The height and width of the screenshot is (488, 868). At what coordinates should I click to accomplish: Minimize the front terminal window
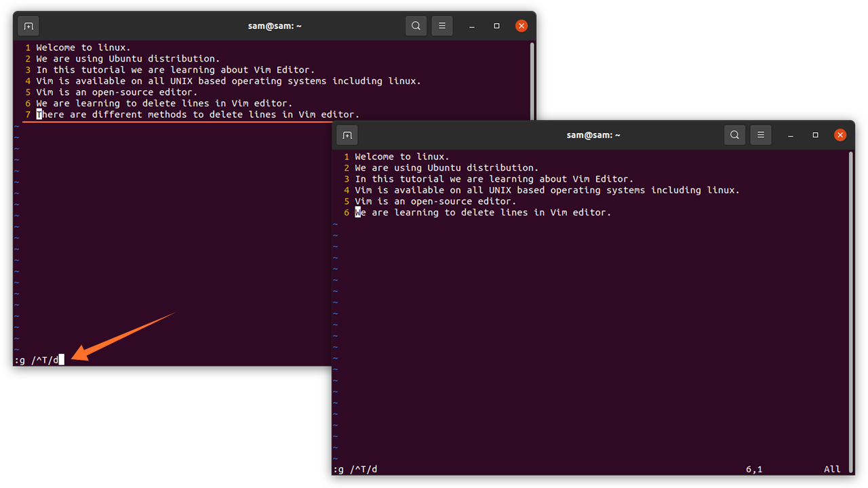click(x=791, y=136)
